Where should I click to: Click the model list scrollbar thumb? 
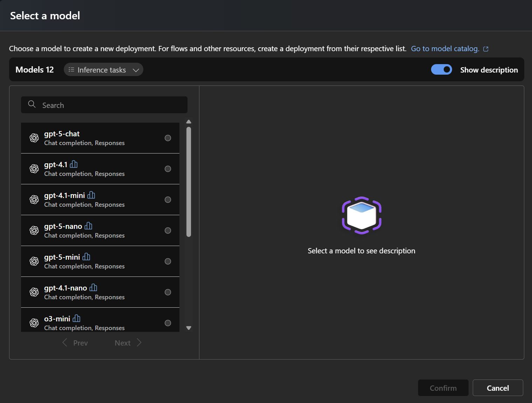(x=189, y=182)
